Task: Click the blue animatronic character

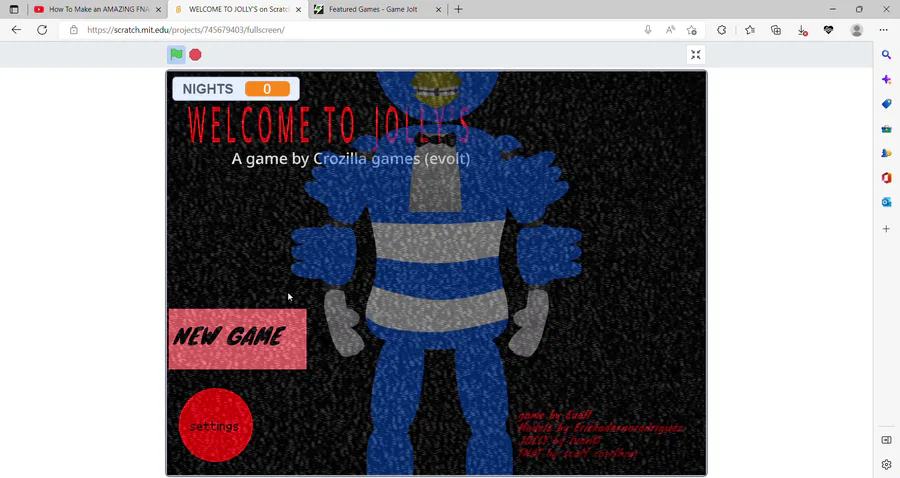Action: (x=436, y=275)
